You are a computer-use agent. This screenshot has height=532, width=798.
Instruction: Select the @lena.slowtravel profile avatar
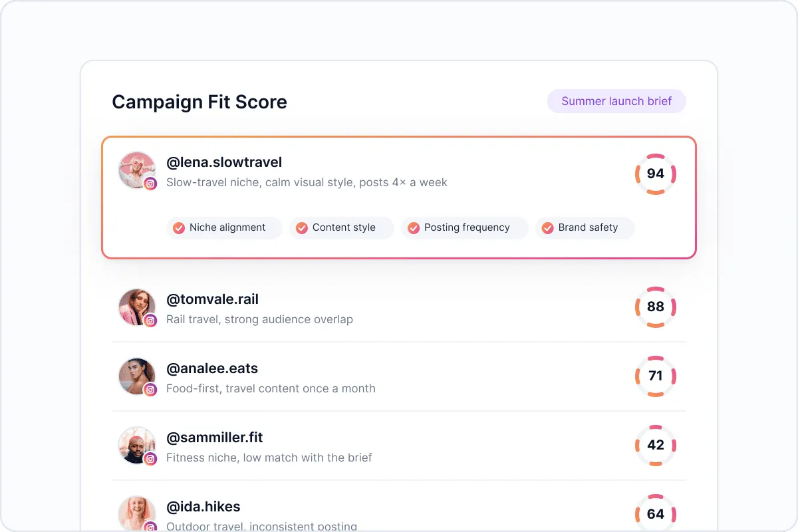[x=137, y=170]
